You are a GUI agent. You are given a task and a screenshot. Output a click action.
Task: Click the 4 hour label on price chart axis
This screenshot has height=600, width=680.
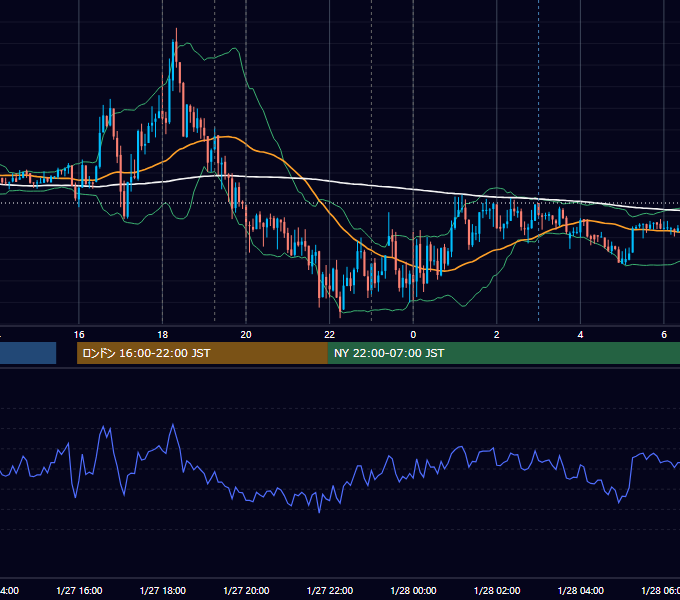(x=580, y=335)
